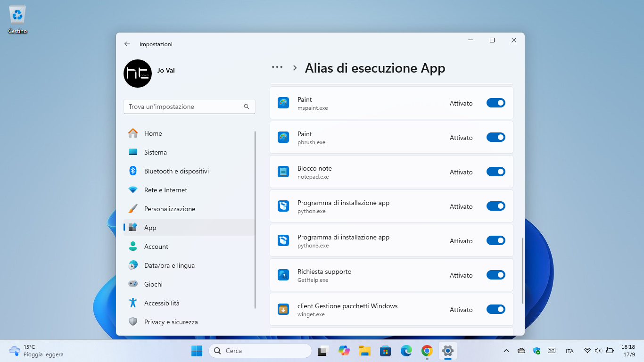
Task: Open Accessibilità settings section
Action: coord(189,303)
